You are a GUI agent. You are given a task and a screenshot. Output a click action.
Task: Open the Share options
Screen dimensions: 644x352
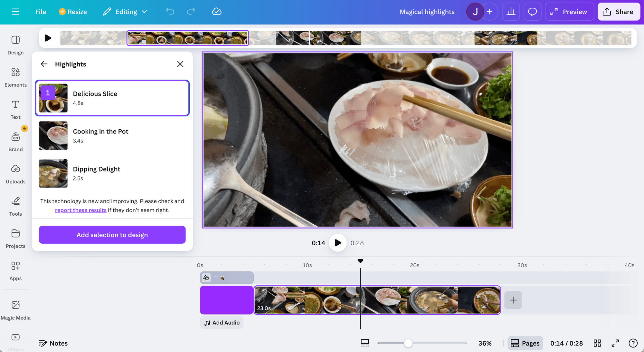pyautogui.click(x=619, y=12)
